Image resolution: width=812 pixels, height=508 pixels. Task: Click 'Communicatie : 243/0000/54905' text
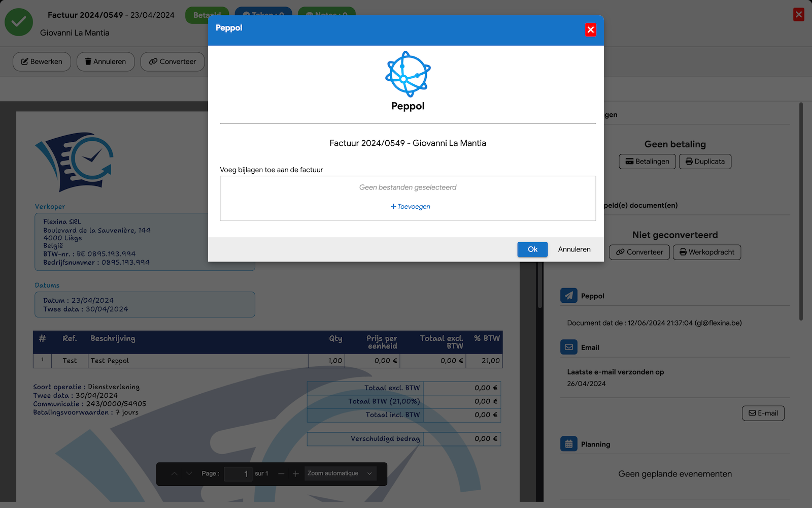click(x=90, y=404)
